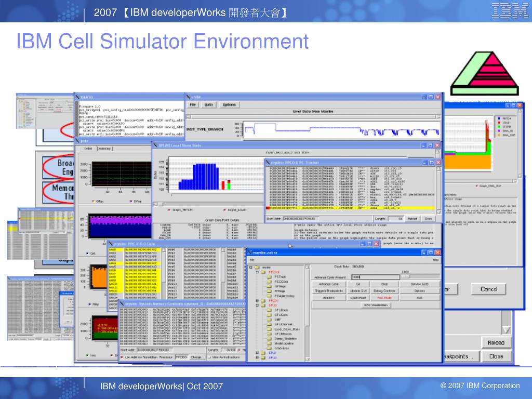Click the Cancel button in right dialog
The image size is (532, 399).
488,289
